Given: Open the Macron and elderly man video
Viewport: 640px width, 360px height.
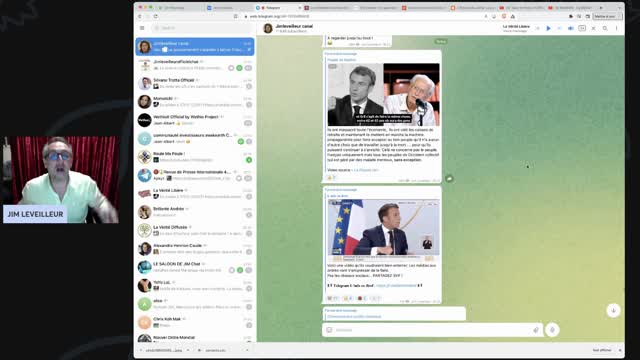Looking at the screenshot, I should tap(383, 94).
